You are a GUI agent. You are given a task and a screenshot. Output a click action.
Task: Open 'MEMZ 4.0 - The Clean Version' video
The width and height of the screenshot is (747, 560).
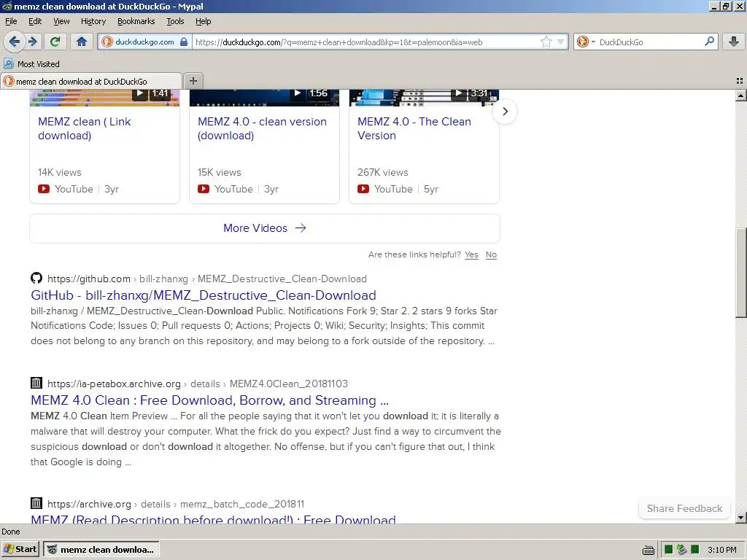coord(414,128)
